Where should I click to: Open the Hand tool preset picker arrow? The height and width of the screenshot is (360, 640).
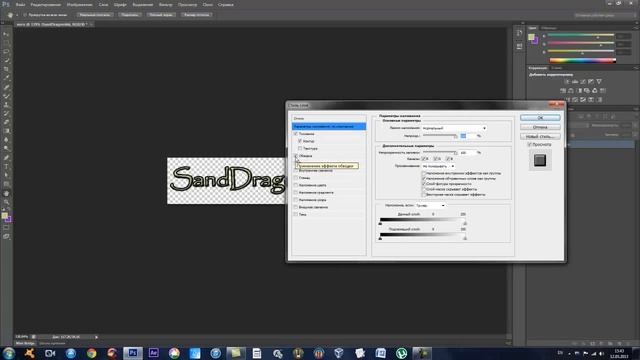(x=17, y=15)
